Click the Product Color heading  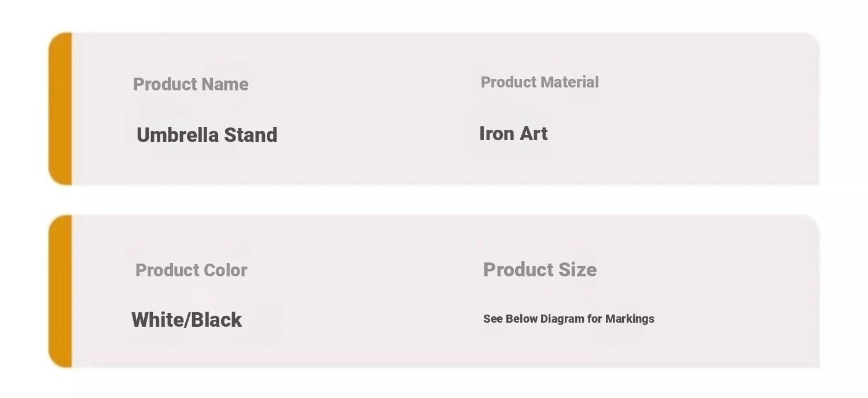pos(191,271)
